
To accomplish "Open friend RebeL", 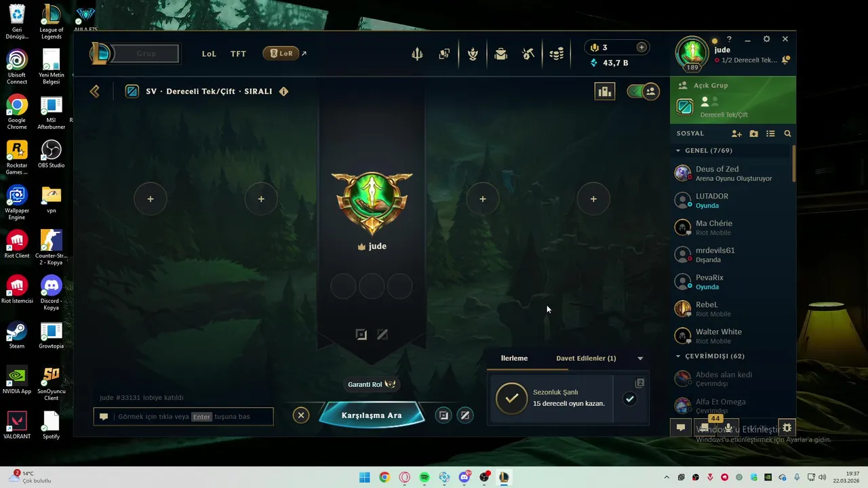I will [x=731, y=309].
